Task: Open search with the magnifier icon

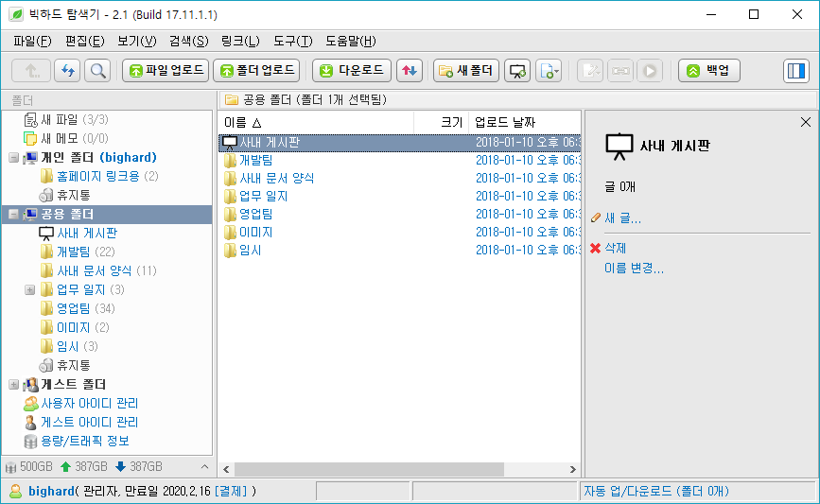Action: pos(97,71)
